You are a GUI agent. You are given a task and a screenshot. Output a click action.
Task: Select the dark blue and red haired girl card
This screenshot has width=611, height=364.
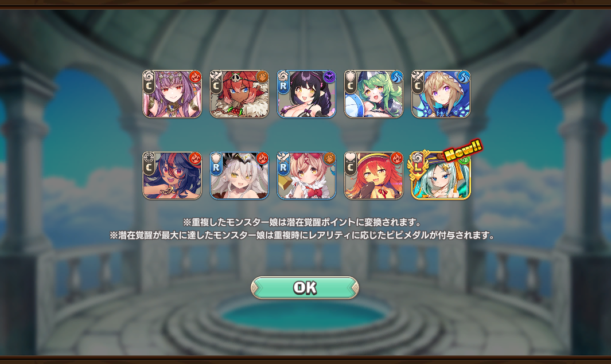(172, 175)
